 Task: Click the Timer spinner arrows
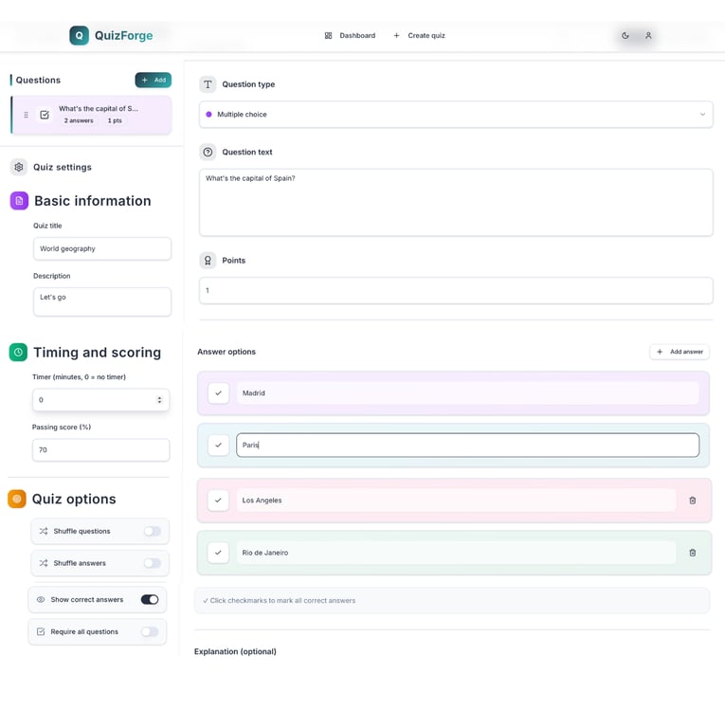tap(159, 400)
